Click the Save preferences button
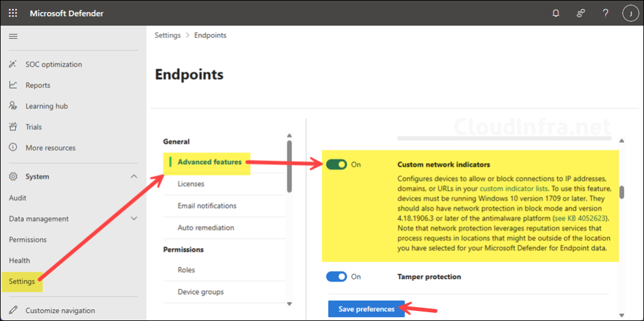 [x=366, y=309]
